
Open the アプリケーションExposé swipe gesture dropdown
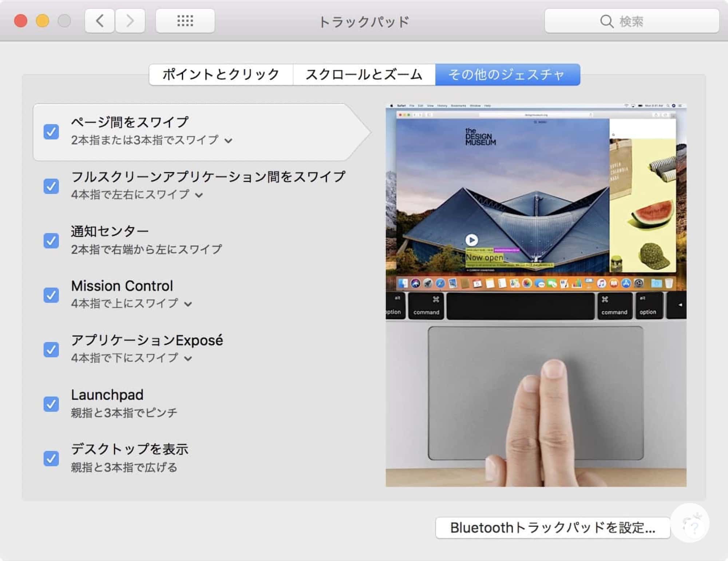click(131, 358)
